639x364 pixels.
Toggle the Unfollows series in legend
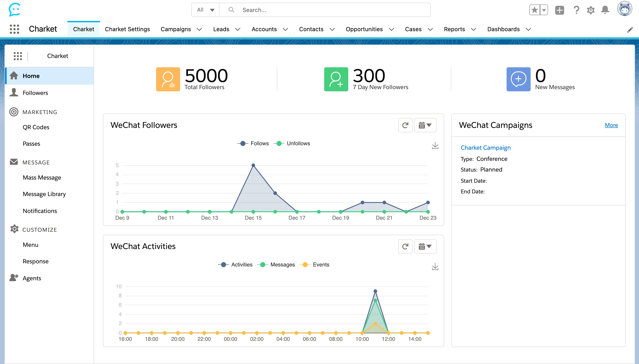[292, 143]
